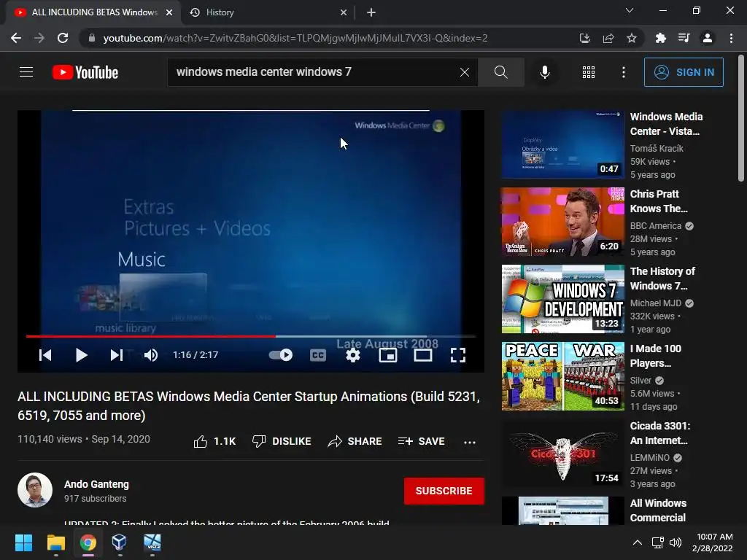This screenshot has height=560, width=747.
Task: Open the YouTube apps grid
Action: pyautogui.click(x=589, y=72)
